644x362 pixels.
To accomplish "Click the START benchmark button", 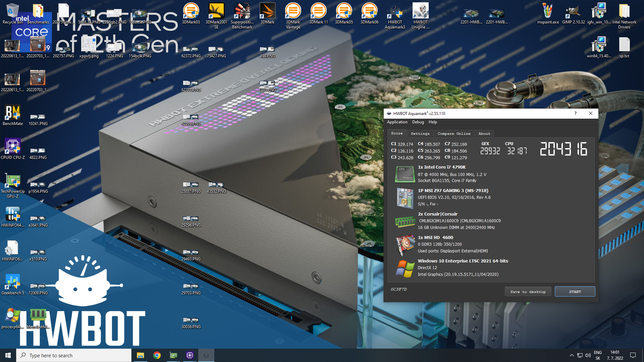I will tap(575, 292).
